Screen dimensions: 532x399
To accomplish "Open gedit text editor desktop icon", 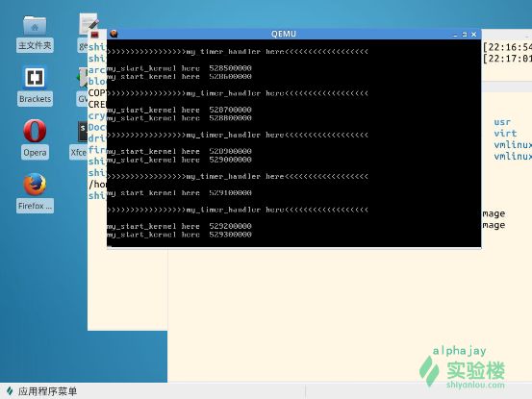I will 89,24.
